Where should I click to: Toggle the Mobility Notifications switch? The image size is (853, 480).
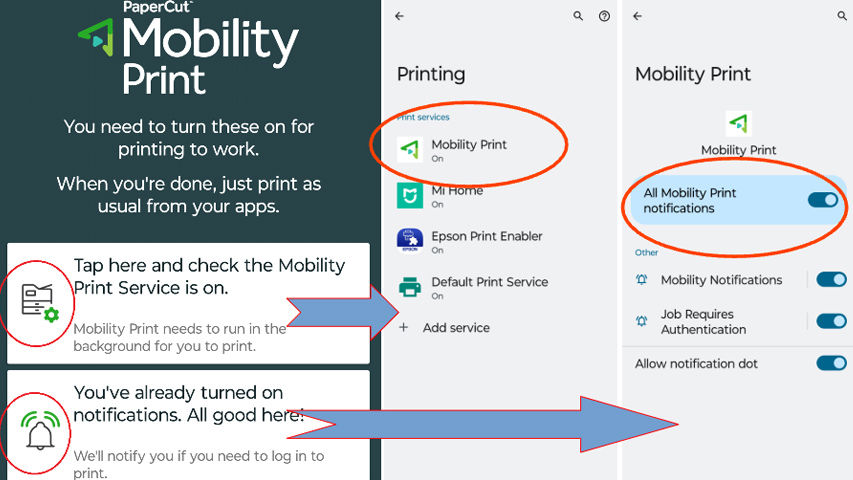pyautogui.click(x=831, y=280)
